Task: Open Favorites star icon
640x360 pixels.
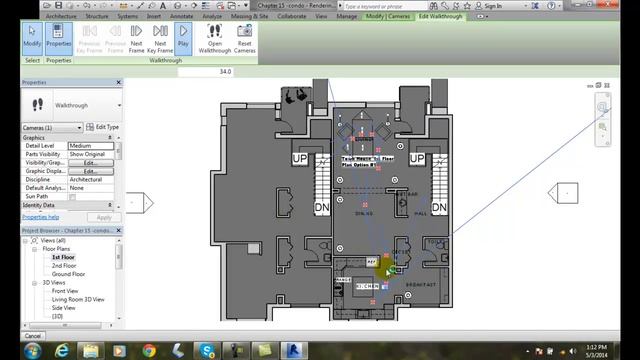Action: (x=467, y=6)
